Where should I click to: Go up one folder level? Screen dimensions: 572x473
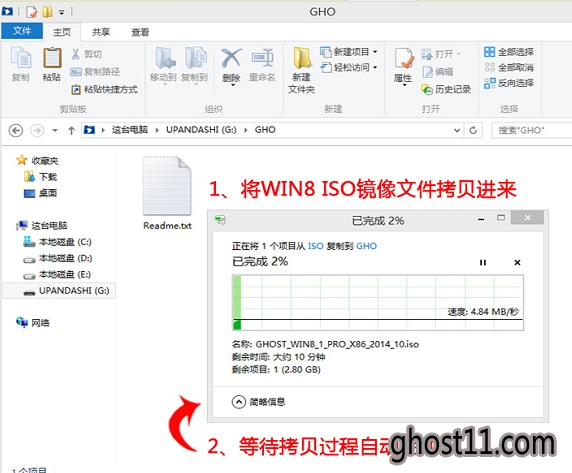[72, 130]
